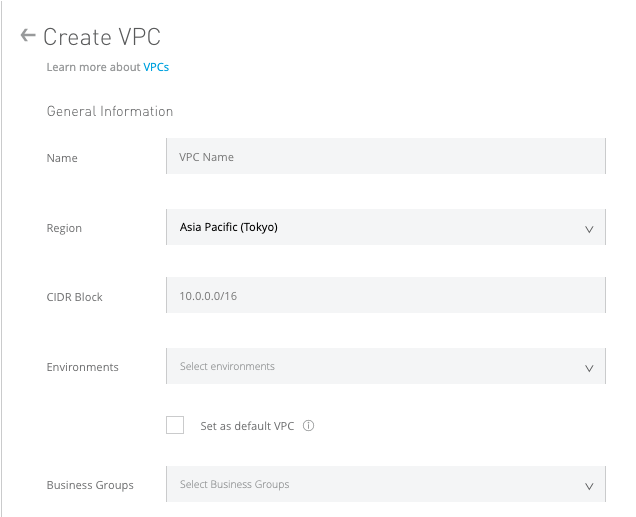Screen dimensions: 636x517
Task: Click the Set as default VPC label text
Action: [247, 426]
